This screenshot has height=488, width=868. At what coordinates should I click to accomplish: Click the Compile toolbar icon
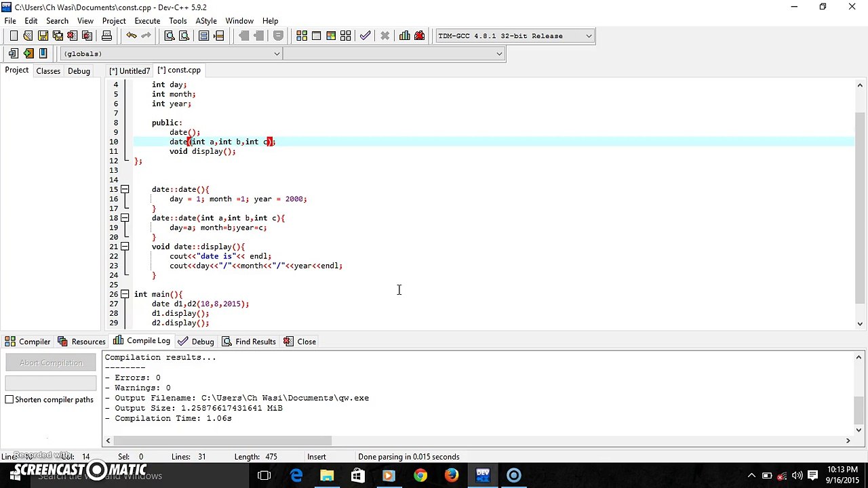coord(302,36)
